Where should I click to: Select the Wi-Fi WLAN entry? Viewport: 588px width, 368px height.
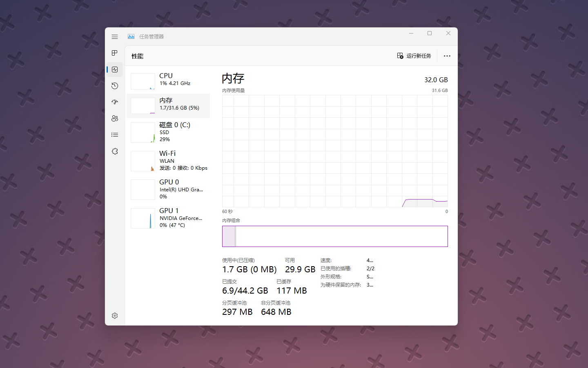point(168,161)
